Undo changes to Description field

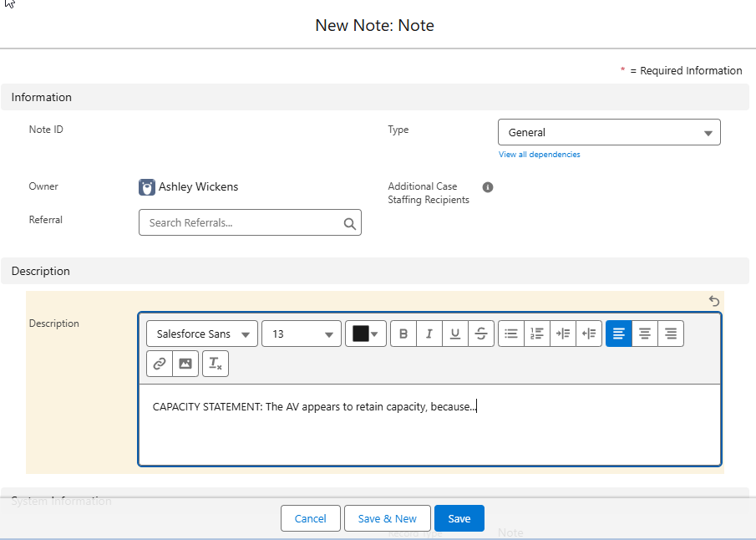coord(714,301)
